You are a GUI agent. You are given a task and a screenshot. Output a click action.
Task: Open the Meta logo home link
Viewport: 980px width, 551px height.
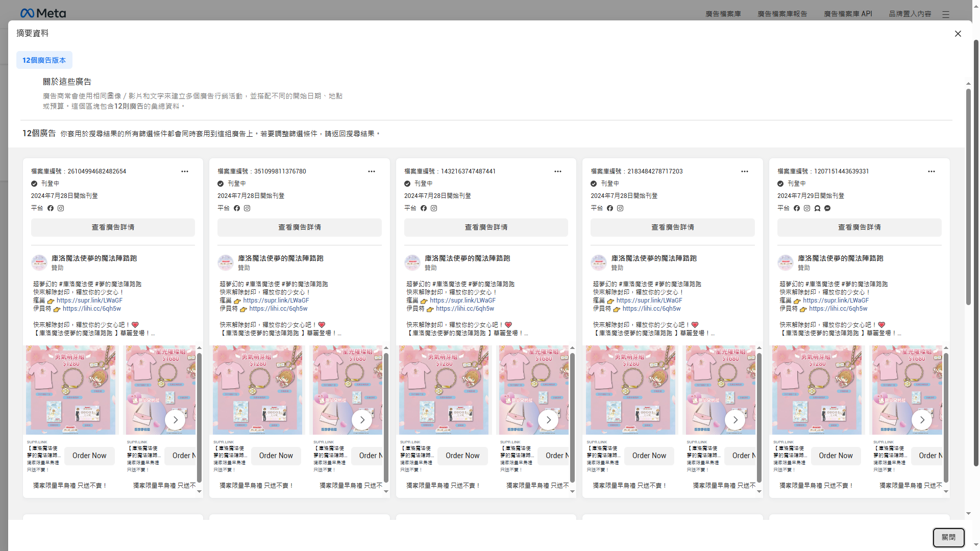click(43, 13)
